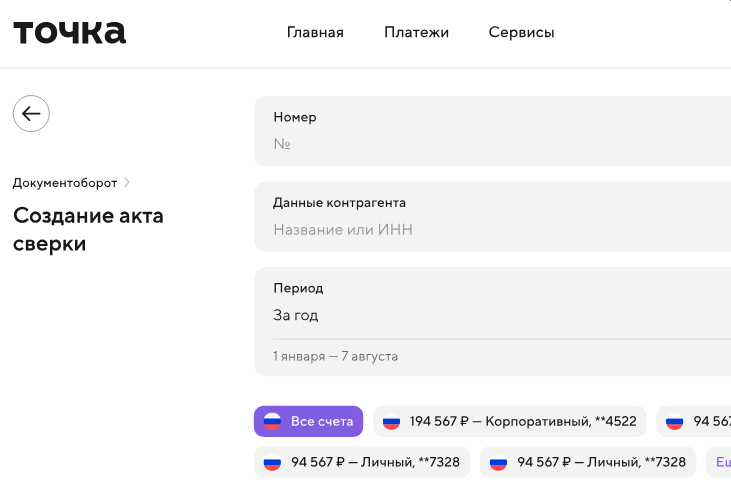Click the Точка logo
The image size is (731, 501).
pyautogui.click(x=70, y=32)
